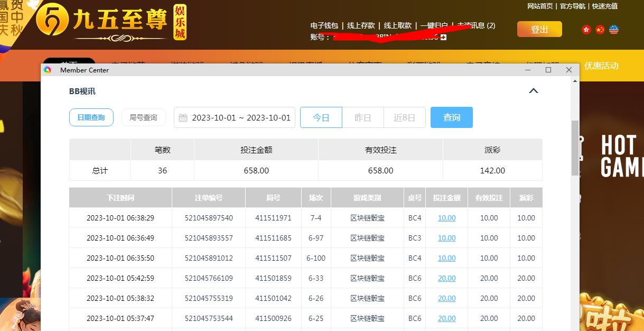Image resolution: width=644 pixels, height=331 pixels.
Task: Open bet amount link for 05:42:59 row
Action: (x=447, y=278)
